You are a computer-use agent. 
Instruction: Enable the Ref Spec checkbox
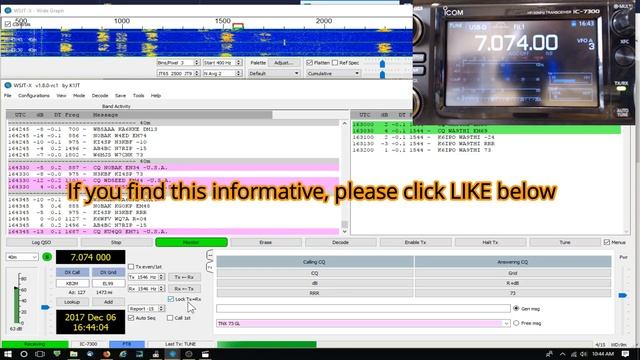click(x=335, y=62)
